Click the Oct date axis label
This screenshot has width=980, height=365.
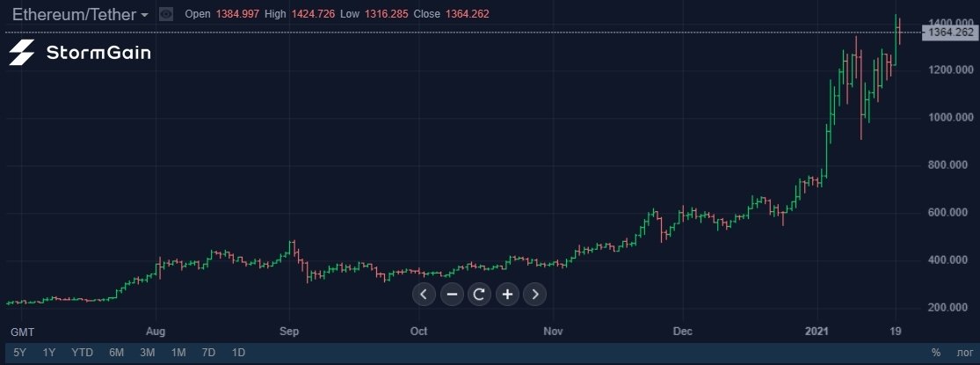tap(418, 332)
